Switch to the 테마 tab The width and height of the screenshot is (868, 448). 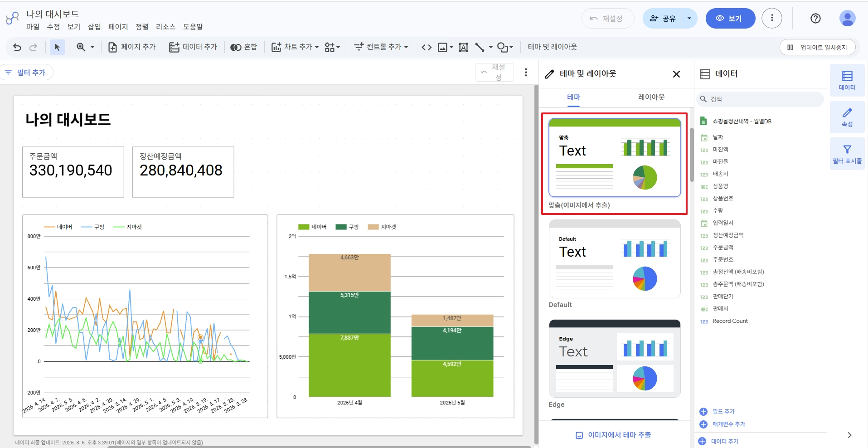tap(573, 97)
